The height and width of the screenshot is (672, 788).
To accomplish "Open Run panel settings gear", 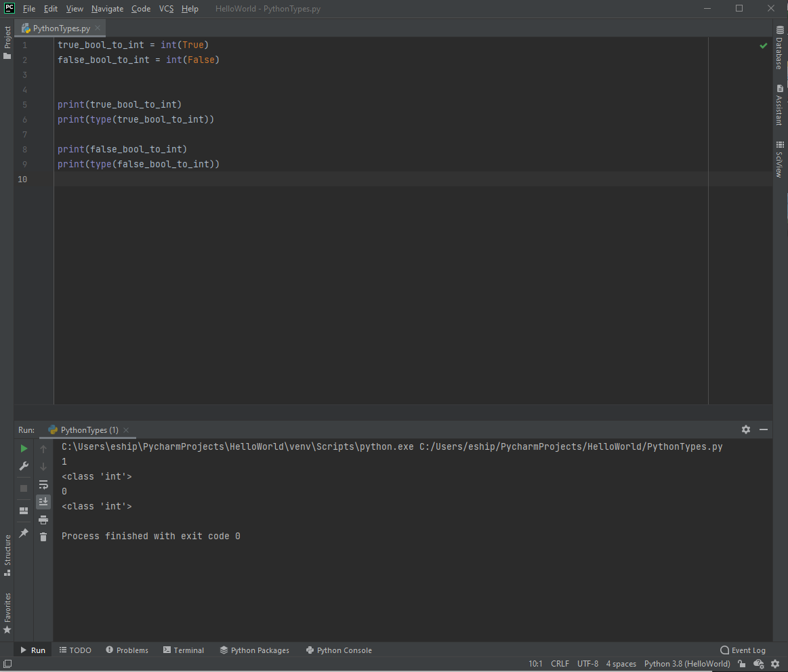I will pyautogui.click(x=746, y=429).
